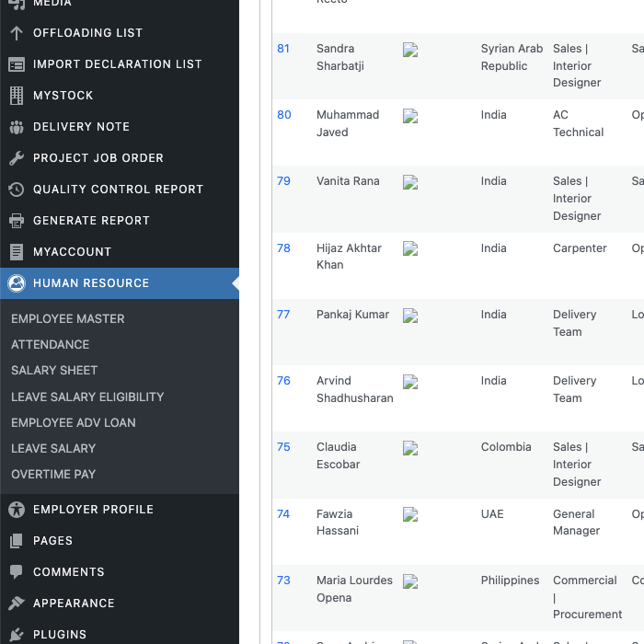The image size is (644, 644).
Task: Open Employee Adv Loan page
Action: pyautogui.click(x=74, y=423)
